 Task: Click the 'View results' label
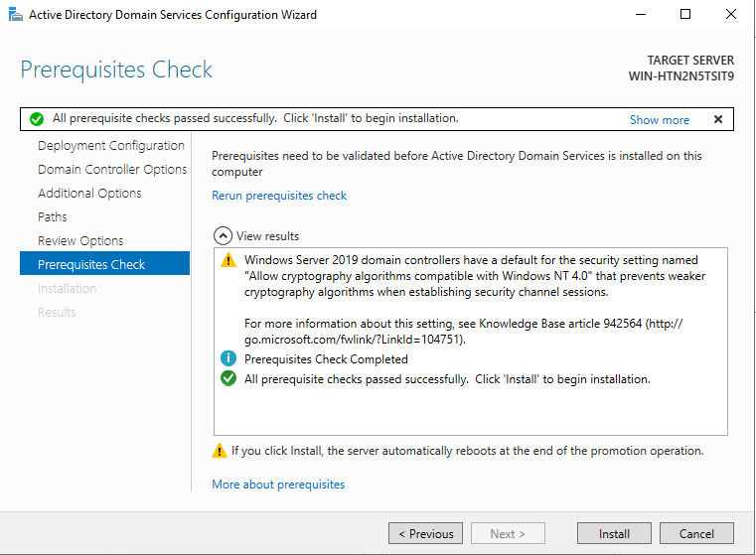click(267, 236)
